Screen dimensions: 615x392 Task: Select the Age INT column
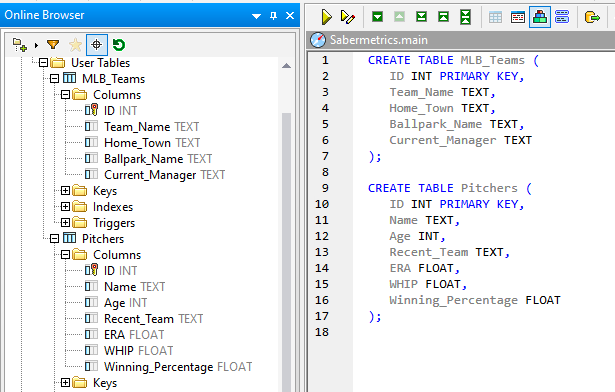click(x=126, y=303)
